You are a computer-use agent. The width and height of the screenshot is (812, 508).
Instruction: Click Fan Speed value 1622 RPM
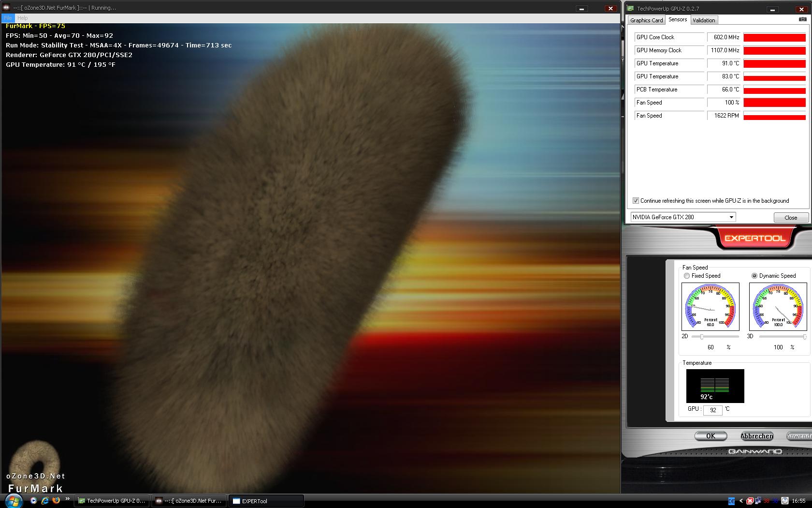(x=724, y=116)
